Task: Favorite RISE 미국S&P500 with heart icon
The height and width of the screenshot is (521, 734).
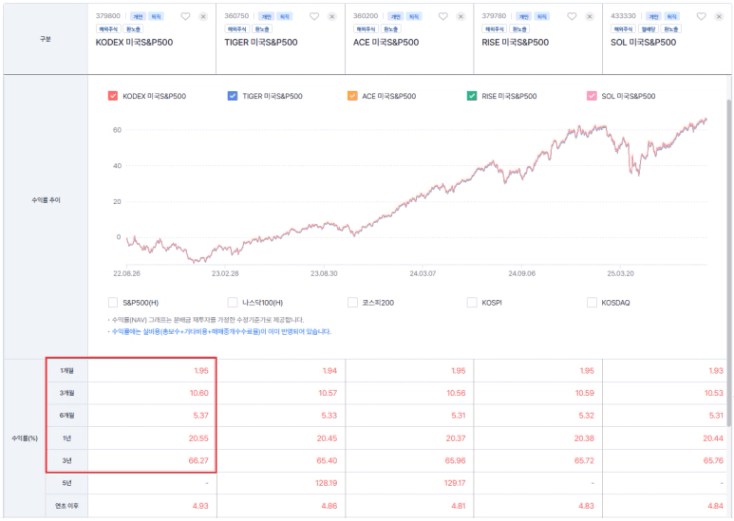Action: point(572,16)
